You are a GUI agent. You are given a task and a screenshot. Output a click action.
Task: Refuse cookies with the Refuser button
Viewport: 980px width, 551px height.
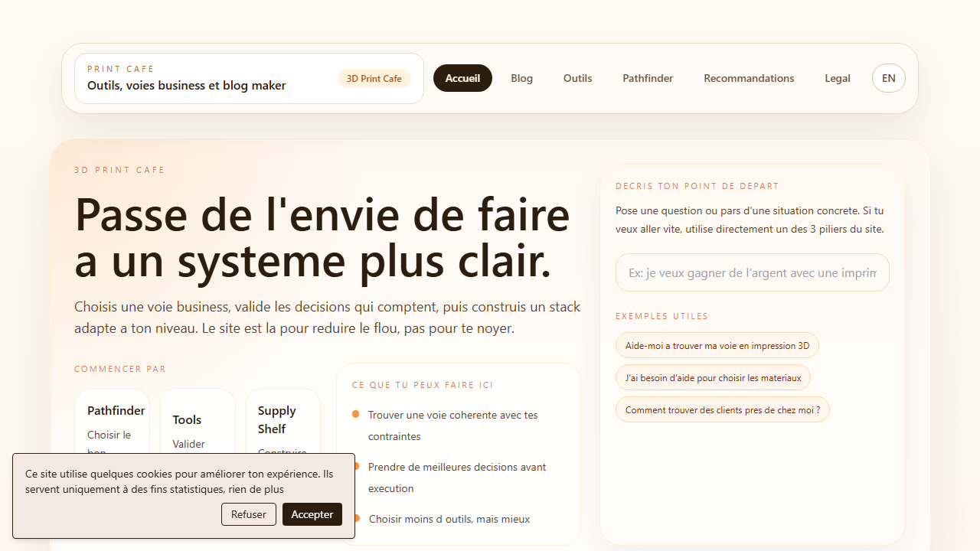click(249, 514)
